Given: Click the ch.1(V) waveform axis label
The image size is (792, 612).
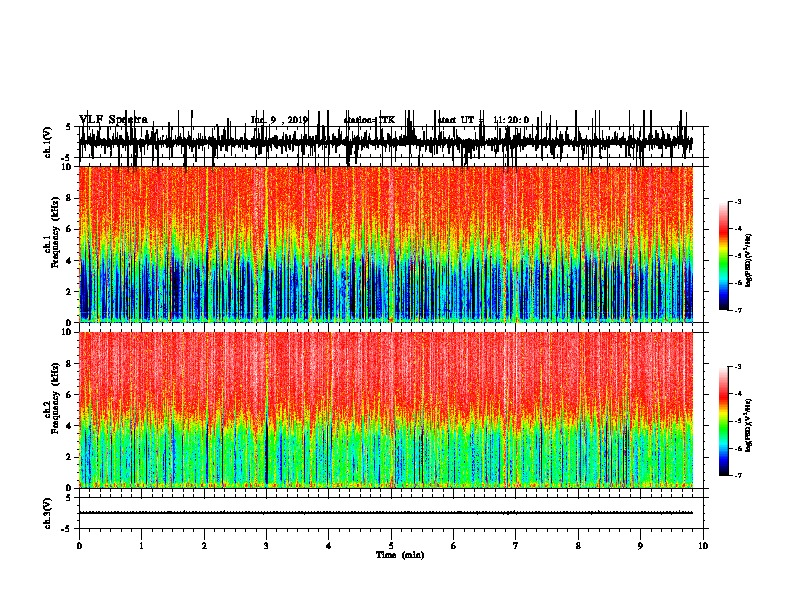Looking at the screenshot, I should click(47, 142).
